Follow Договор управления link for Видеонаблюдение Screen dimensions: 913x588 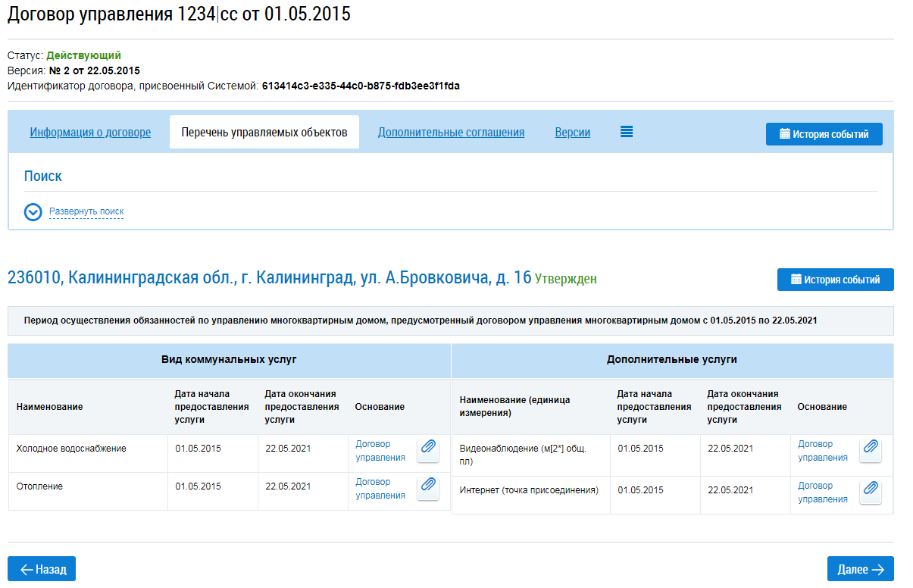point(822,451)
